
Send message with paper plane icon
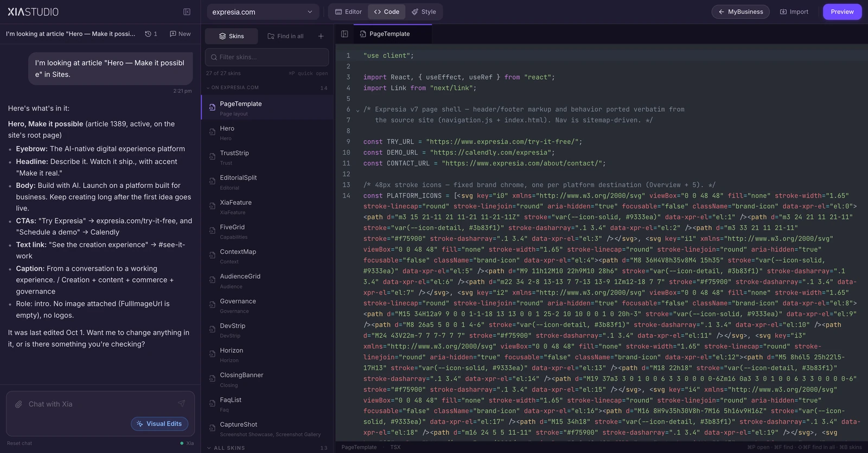181,404
